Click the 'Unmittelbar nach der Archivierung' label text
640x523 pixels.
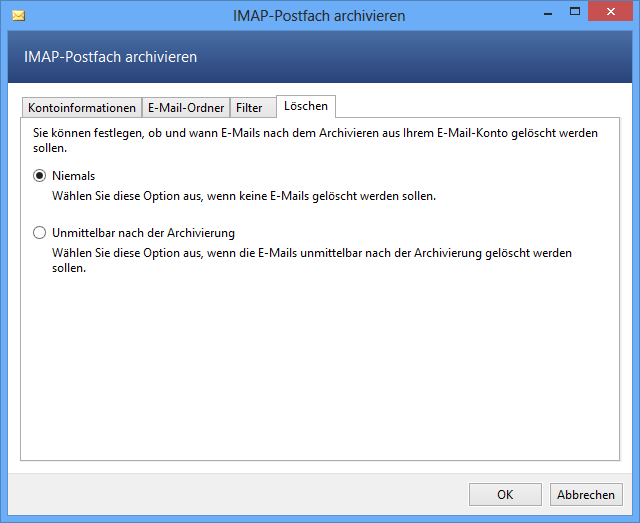coord(143,233)
